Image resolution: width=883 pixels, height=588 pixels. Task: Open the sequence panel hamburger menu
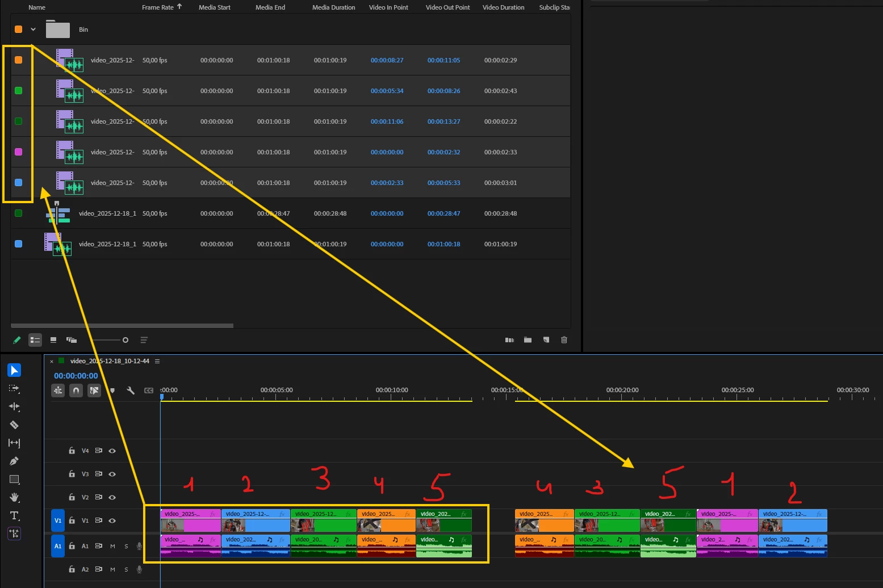pos(157,361)
